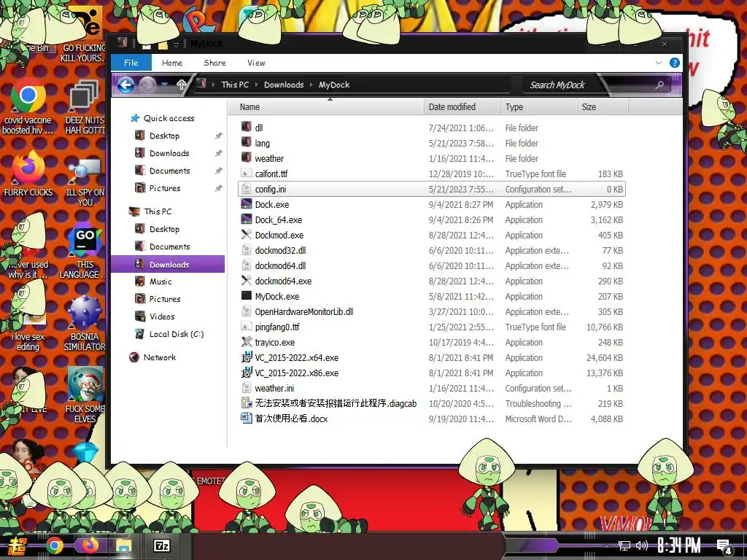Click the File Explorer taskbar icon
The image size is (747, 560).
coord(124,545)
